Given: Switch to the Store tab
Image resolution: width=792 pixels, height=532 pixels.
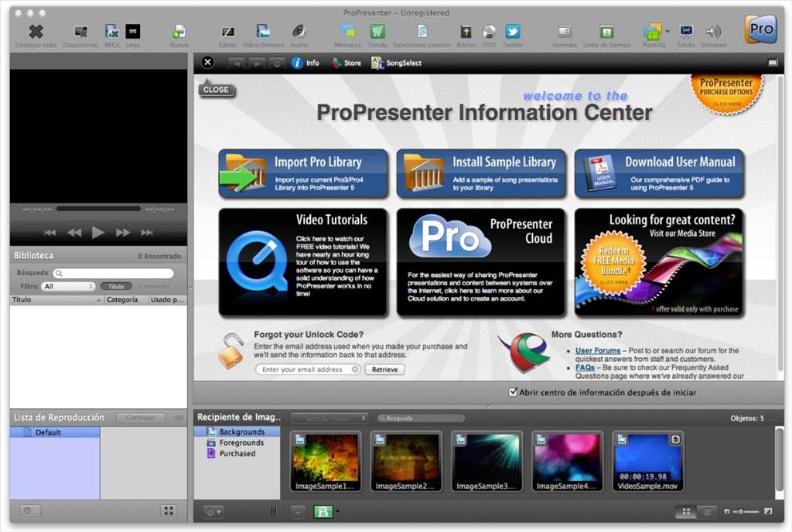Looking at the screenshot, I should pyautogui.click(x=346, y=63).
